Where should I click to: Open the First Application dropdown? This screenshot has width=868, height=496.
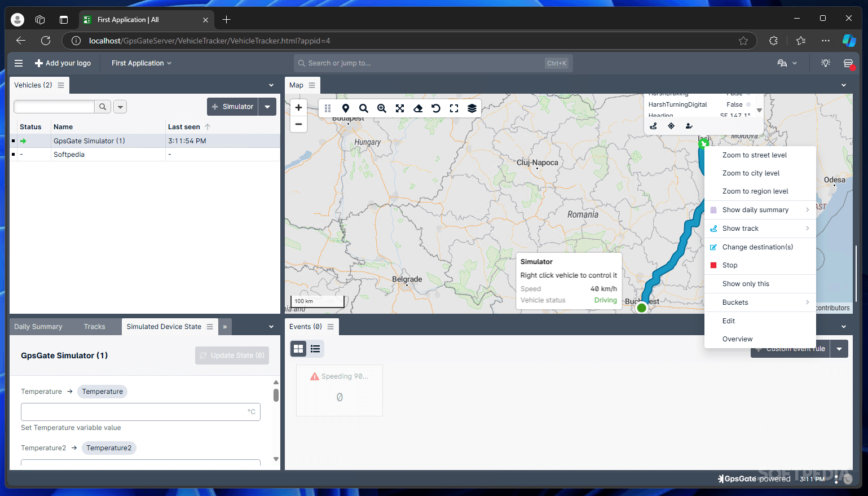[142, 63]
